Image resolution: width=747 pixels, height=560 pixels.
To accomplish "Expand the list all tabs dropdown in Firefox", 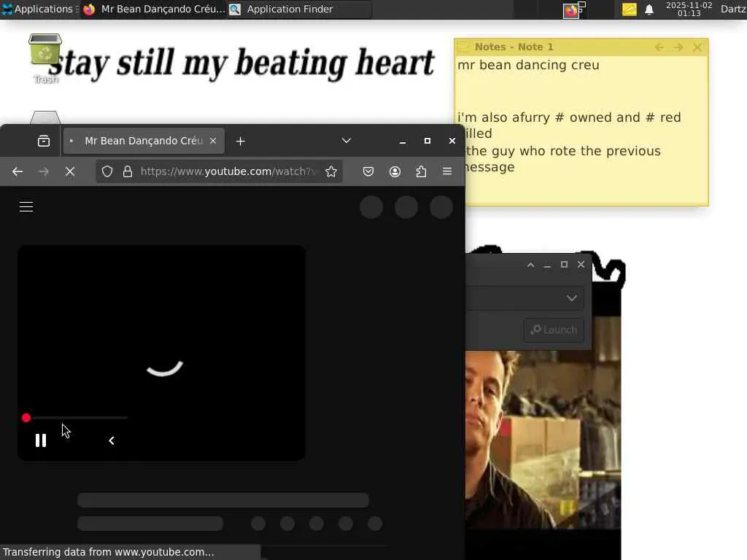I will (x=347, y=141).
